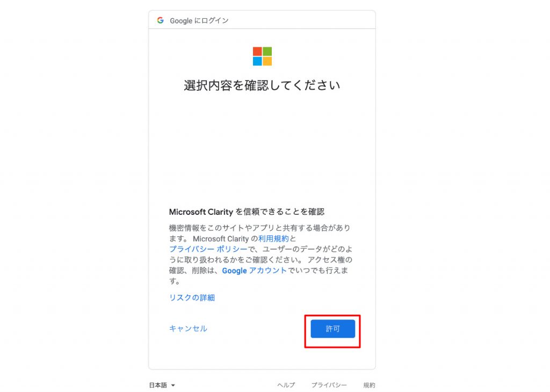Open the プライバシー ポリシー link
This screenshot has width=550, height=392.
coord(208,249)
